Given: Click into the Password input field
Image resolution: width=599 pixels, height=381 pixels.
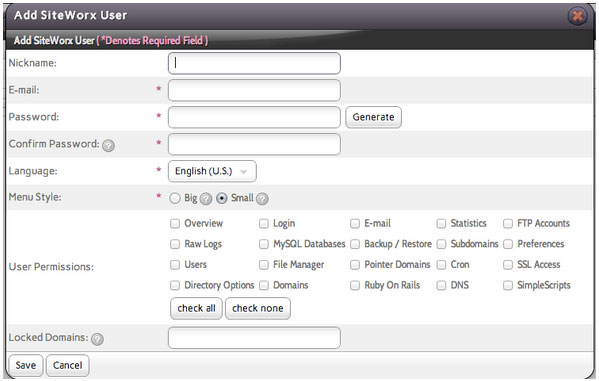Looking at the screenshot, I should coord(254,117).
